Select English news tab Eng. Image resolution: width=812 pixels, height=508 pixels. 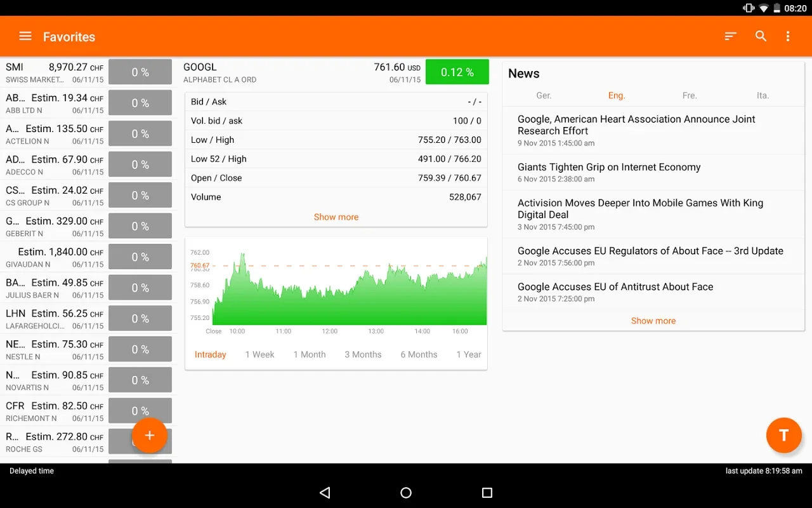click(617, 95)
